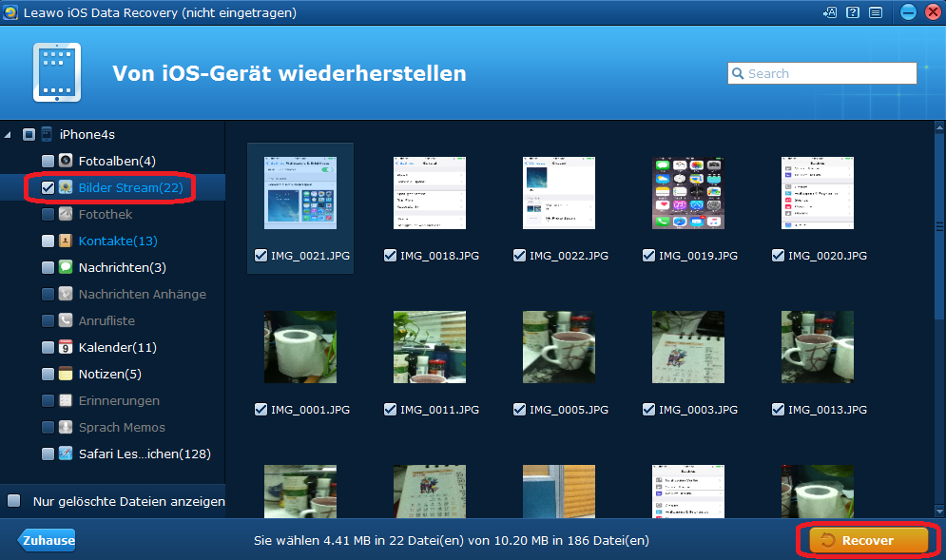Select Nachrichten(3) category
Image resolution: width=946 pixels, height=560 pixels.
click(x=122, y=267)
